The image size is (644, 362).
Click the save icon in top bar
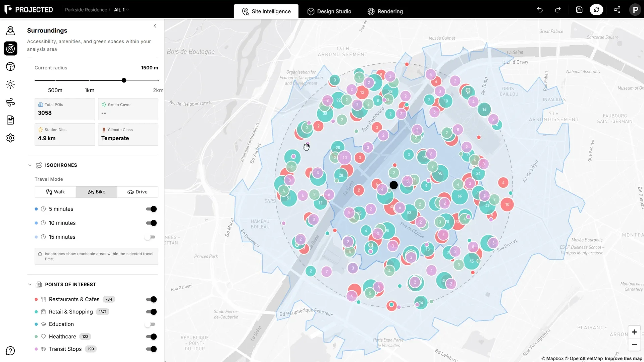(x=579, y=10)
